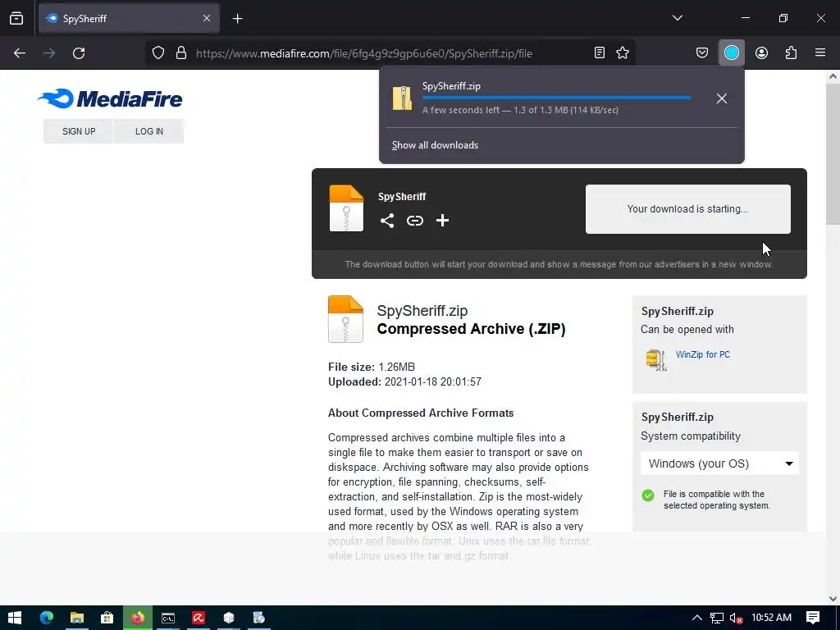This screenshot has height=630, width=840.
Task: Select the SpySheriff browser tab
Action: click(x=129, y=19)
